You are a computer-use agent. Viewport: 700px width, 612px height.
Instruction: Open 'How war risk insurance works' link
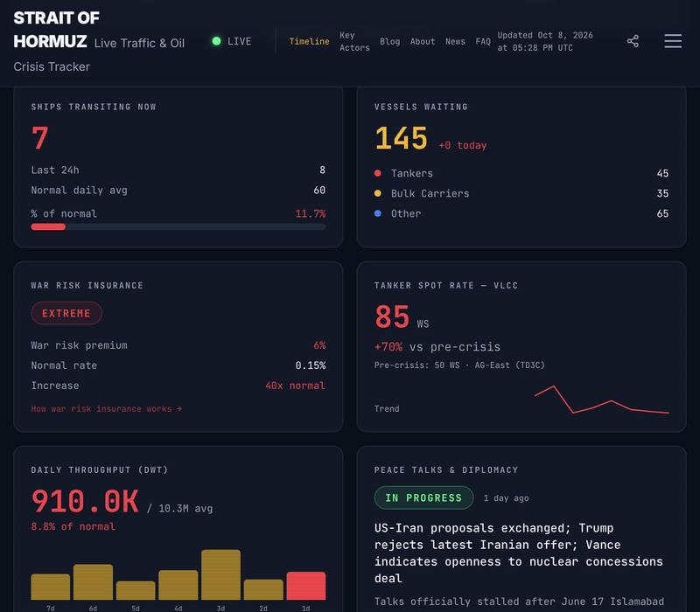(x=106, y=408)
